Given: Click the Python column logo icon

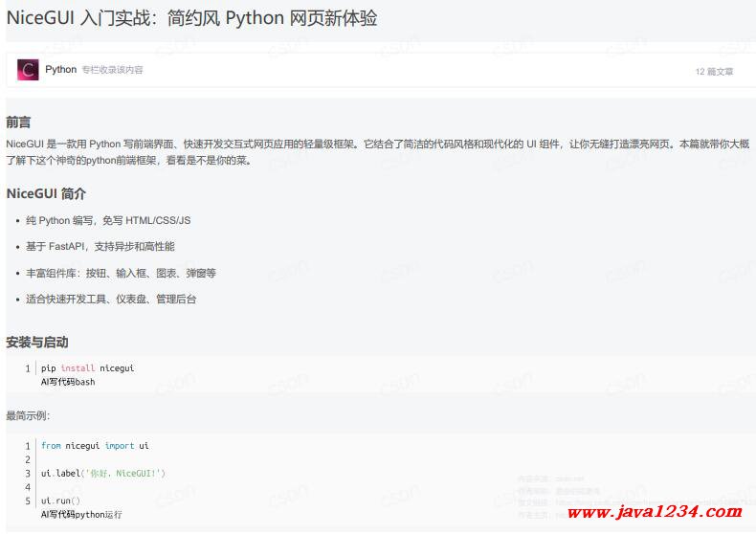Looking at the screenshot, I should 28,70.
